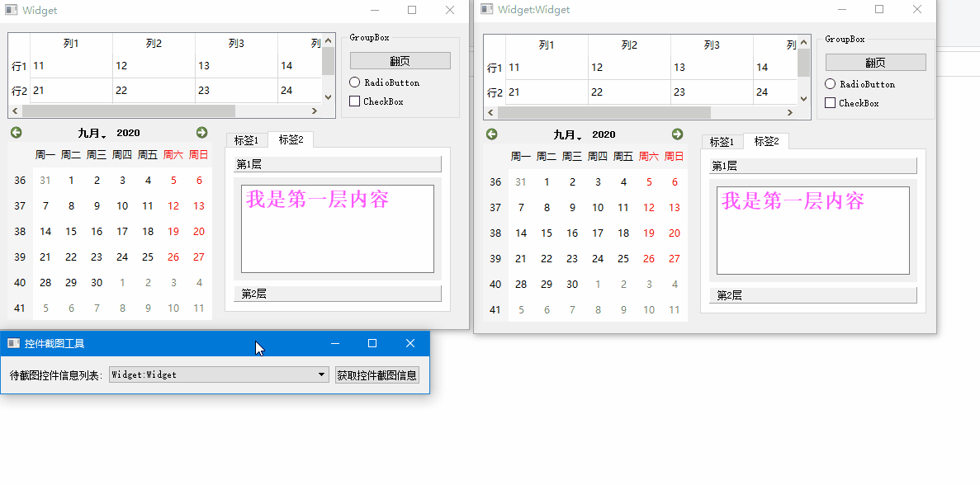Viewport: 980px width, 485px height.
Task: Expand 第2层 in Widget window
Action: pyautogui.click(x=338, y=294)
